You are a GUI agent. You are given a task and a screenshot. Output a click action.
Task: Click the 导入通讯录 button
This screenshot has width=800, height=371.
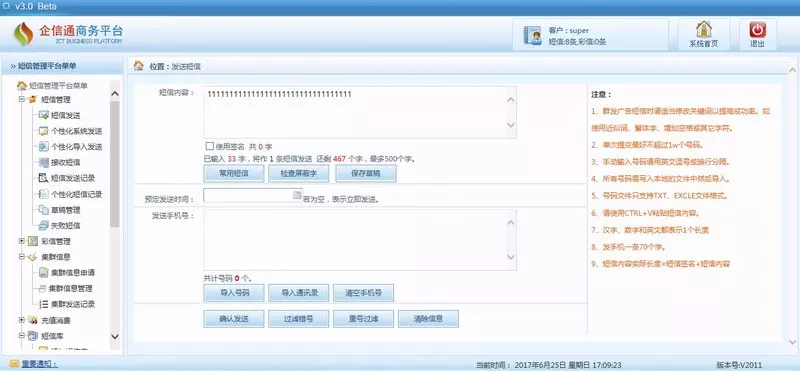click(x=298, y=293)
